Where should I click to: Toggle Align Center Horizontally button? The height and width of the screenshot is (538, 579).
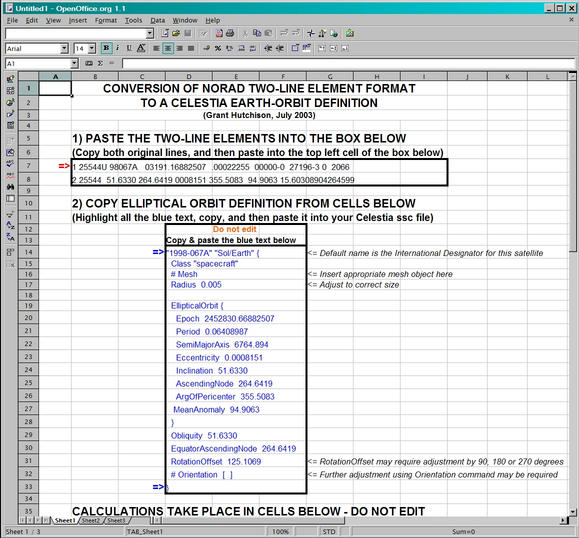[168, 48]
